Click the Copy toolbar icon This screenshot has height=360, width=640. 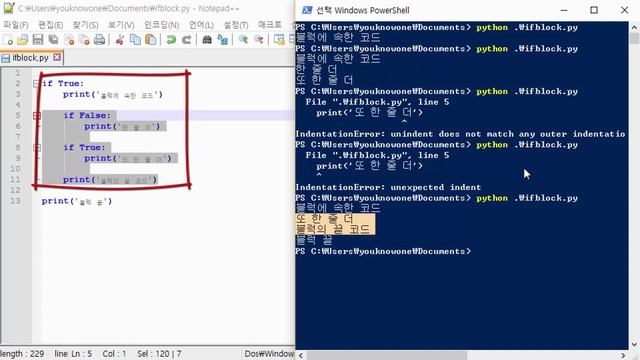click(x=135, y=40)
